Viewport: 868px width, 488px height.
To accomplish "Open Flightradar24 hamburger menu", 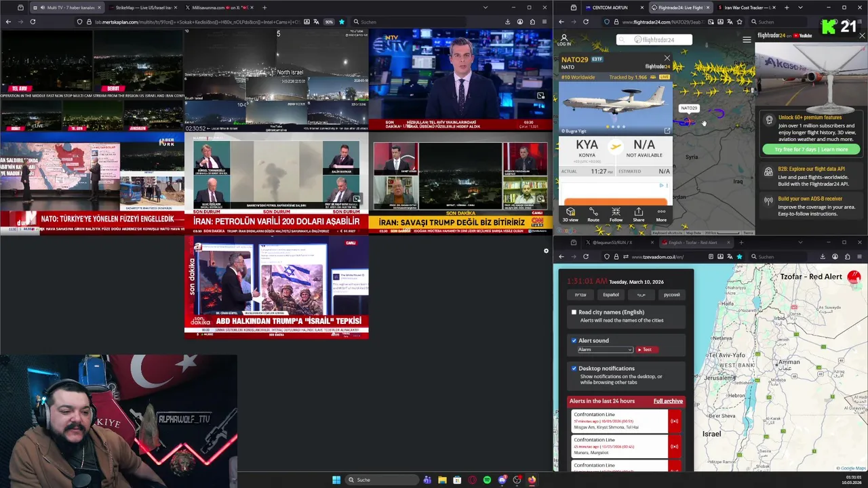I will (x=747, y=39).
